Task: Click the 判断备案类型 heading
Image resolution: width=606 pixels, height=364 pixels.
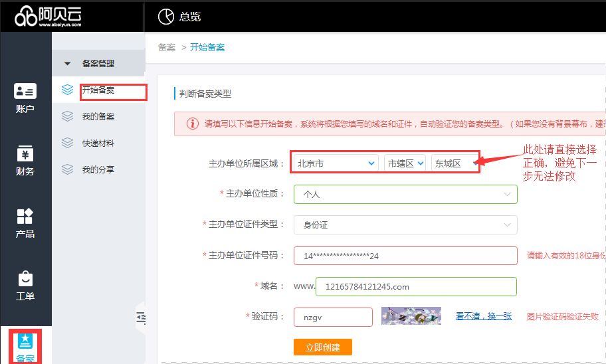Action: (205, 94)
